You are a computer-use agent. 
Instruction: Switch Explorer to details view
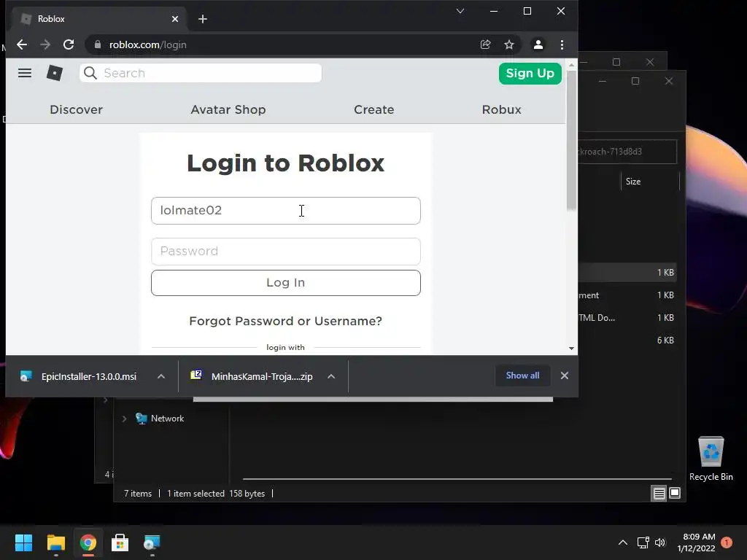[659, 494]
